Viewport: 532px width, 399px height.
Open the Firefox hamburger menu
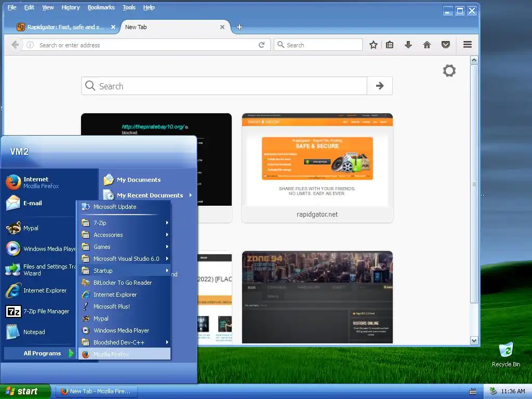pyautogui.click(x=468, y=45)
